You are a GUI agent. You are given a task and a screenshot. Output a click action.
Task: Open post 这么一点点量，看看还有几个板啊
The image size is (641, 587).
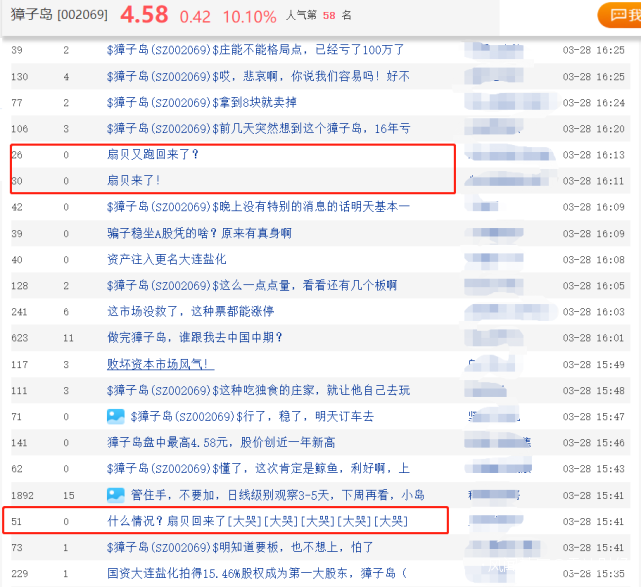tap(252, 286)
